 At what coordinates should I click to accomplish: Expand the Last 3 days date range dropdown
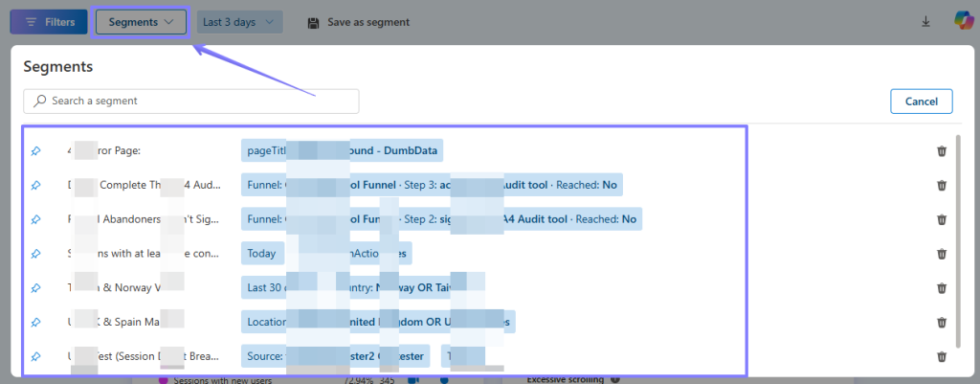coord(239,22)
